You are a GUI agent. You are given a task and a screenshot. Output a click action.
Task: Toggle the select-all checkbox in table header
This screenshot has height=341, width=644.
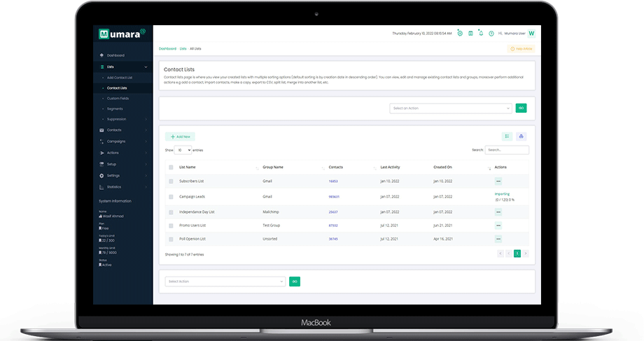tap(171, 167)
